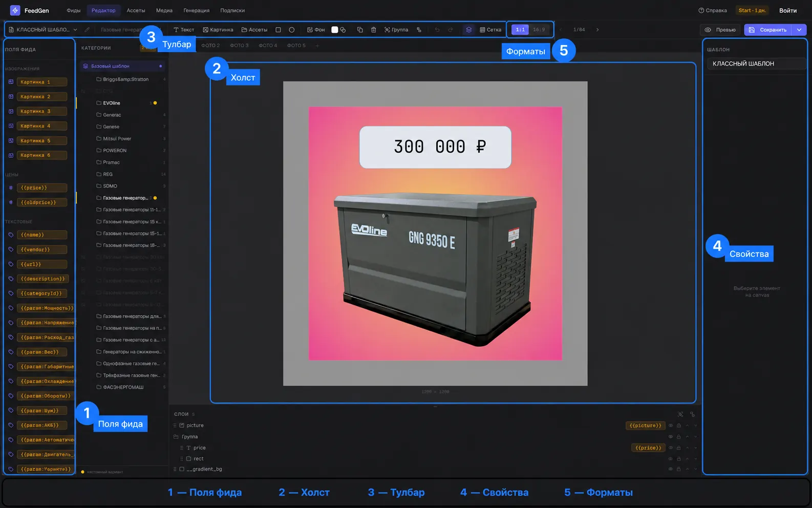Screen dimensions: 812x508
Task: Click the Сохранить button
Action: click(767, 30)
